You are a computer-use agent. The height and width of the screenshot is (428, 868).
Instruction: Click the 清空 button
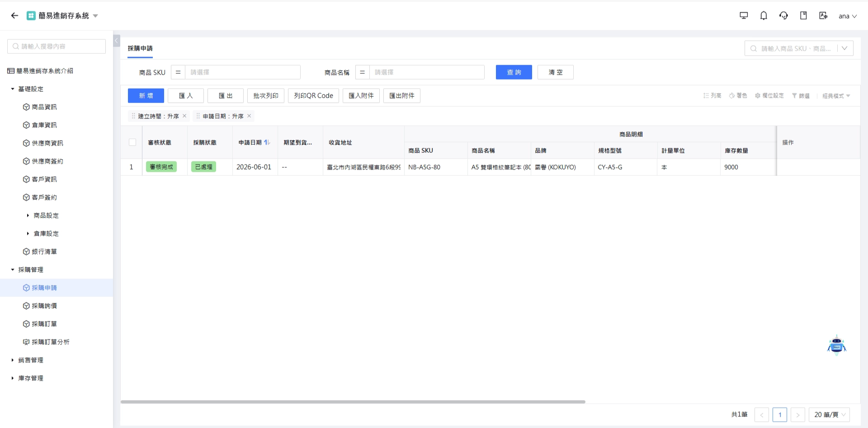[x=556, y=72]
